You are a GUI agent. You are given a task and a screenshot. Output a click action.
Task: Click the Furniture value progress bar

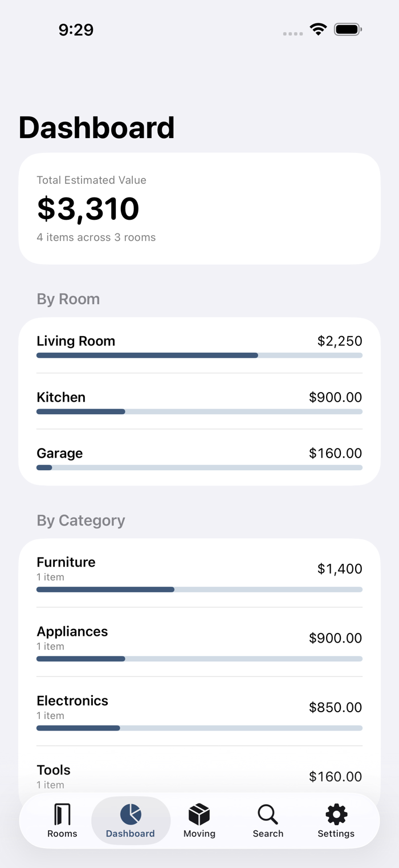click(199, 590)
